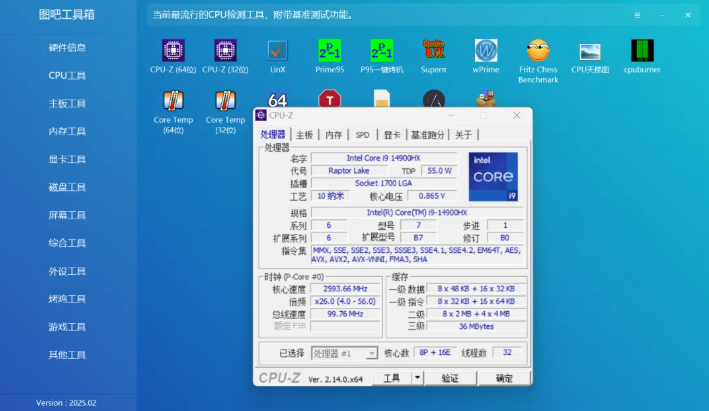
Task: Click the thread count 32 value
Action: (x=507, y=352)
